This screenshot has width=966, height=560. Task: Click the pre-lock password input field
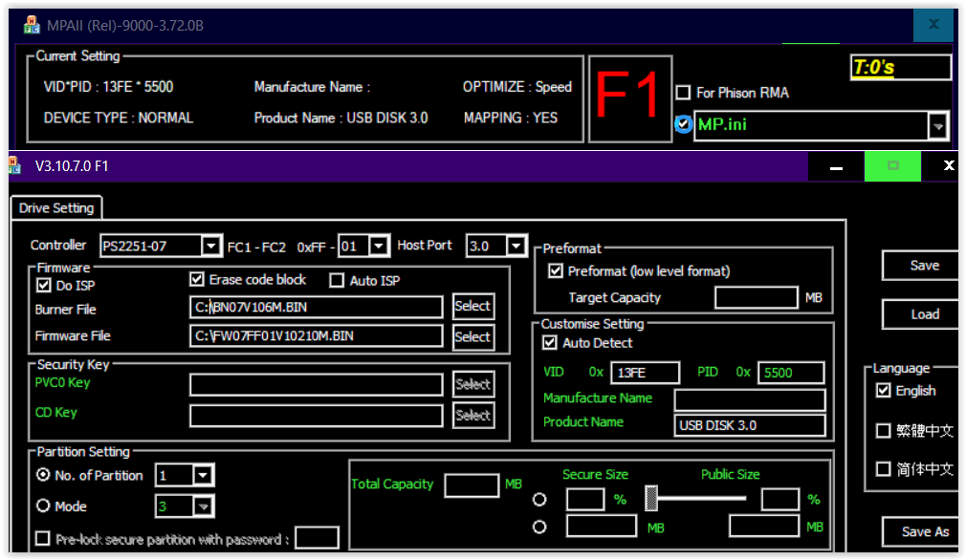[317, 538]
